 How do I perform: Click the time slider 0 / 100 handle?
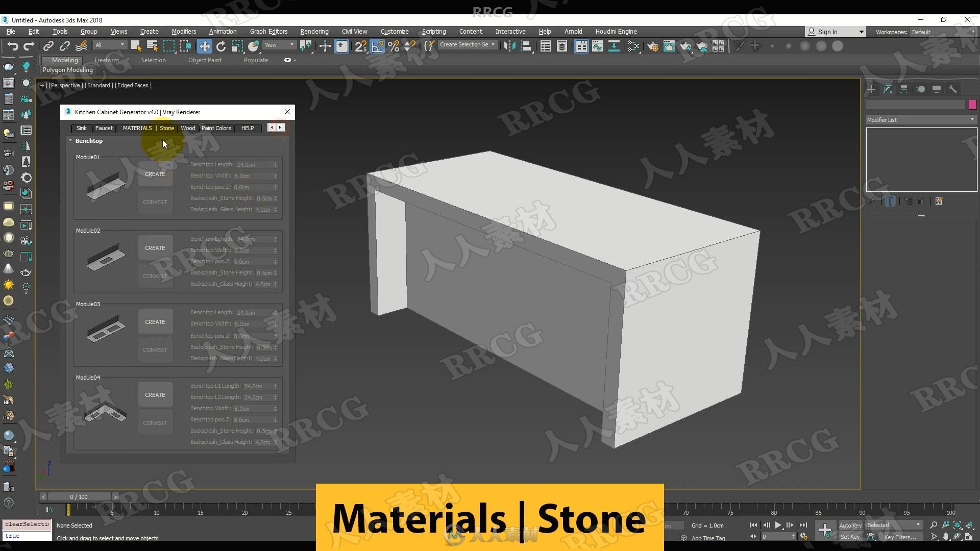[79, 497]
